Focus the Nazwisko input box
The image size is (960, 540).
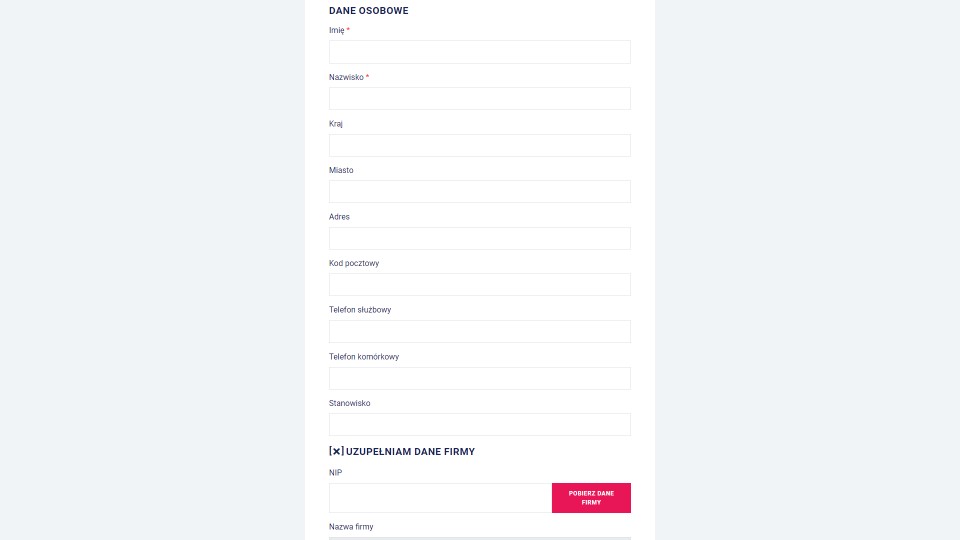click(479, 99)
